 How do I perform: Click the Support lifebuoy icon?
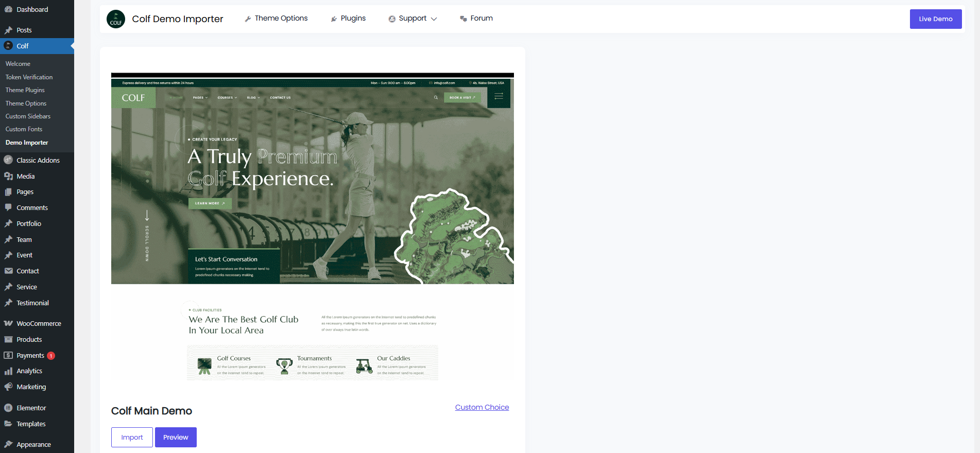click(x=392, y=19)
